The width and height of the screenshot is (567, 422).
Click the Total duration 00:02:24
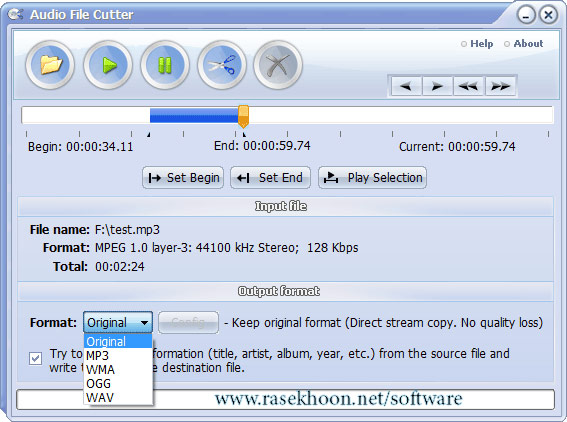coord(120,267)
